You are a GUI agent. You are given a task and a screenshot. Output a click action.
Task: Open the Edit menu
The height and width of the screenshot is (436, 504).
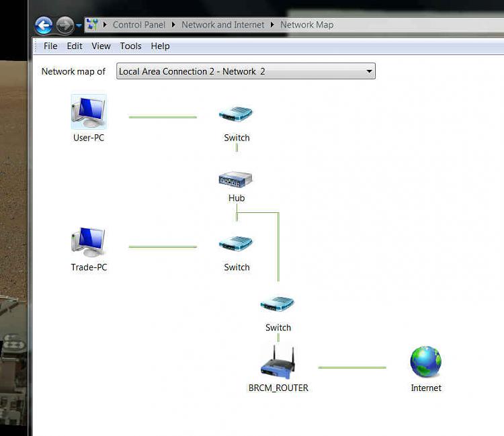(75, 46)
